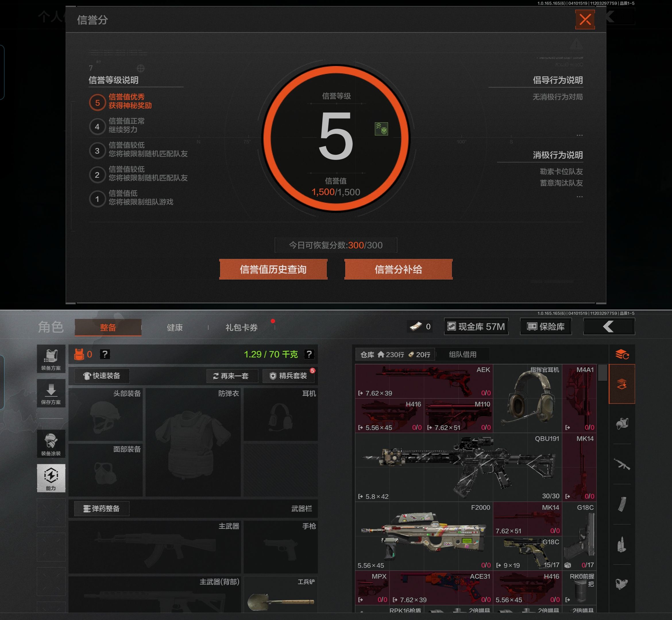
Task: Filter stash by rifle weapon icon
Action: point(622,464)
